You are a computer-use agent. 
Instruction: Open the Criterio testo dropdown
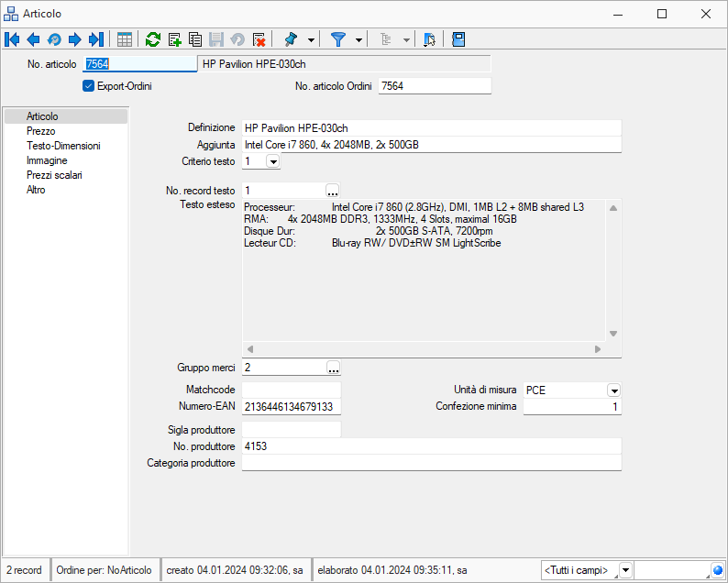(273, 161)
